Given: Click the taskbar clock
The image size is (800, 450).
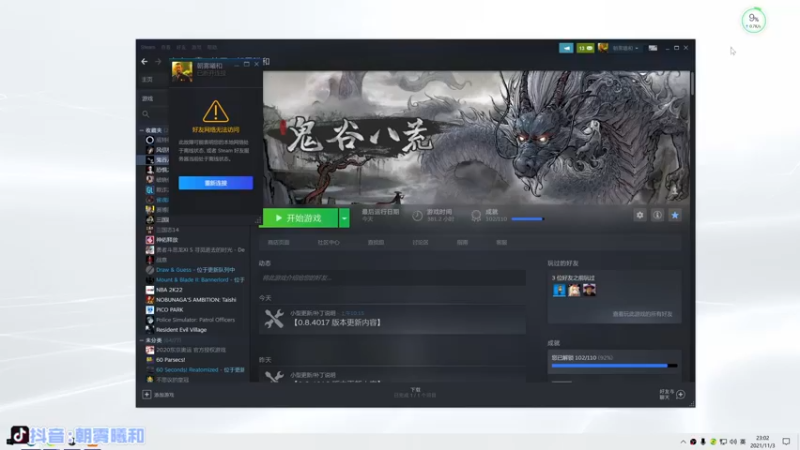Looking at the screenshot, I should click(x=762, y=441).
